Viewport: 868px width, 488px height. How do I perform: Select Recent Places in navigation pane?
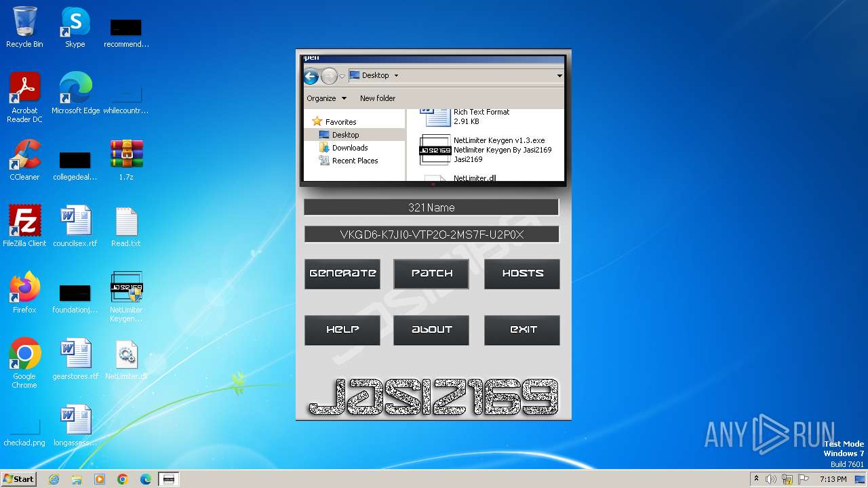355,161
